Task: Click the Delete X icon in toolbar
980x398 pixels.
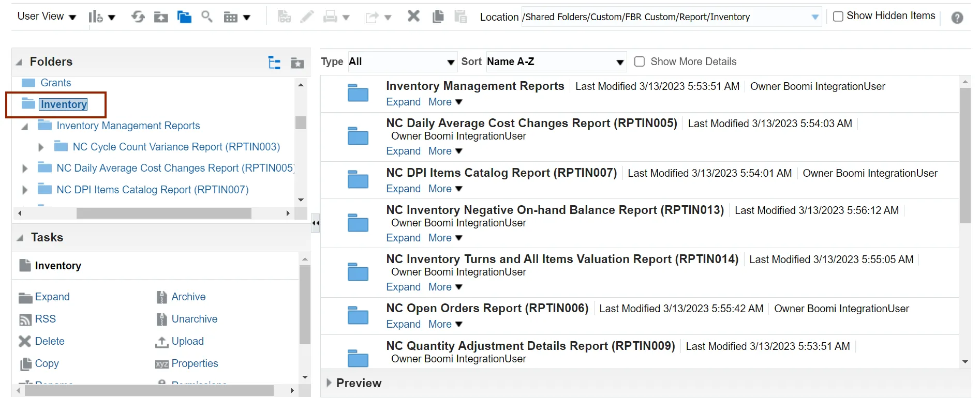Action: click(413, 17)
